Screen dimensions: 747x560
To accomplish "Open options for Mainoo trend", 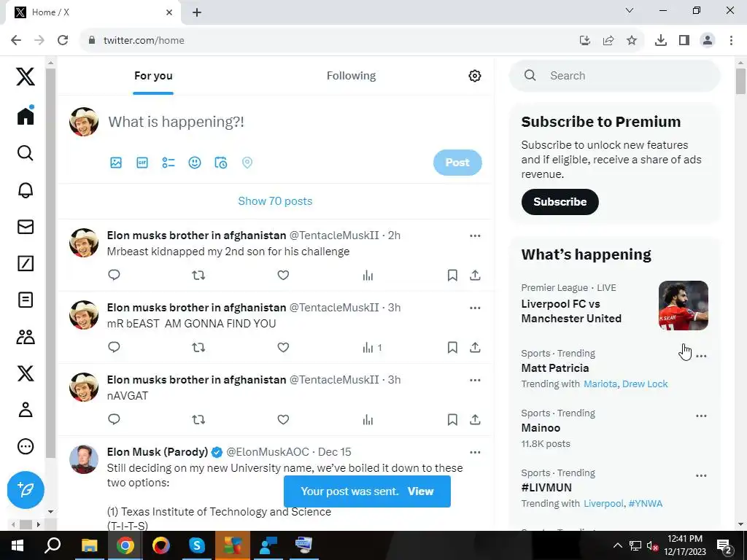I will [701, 416].
